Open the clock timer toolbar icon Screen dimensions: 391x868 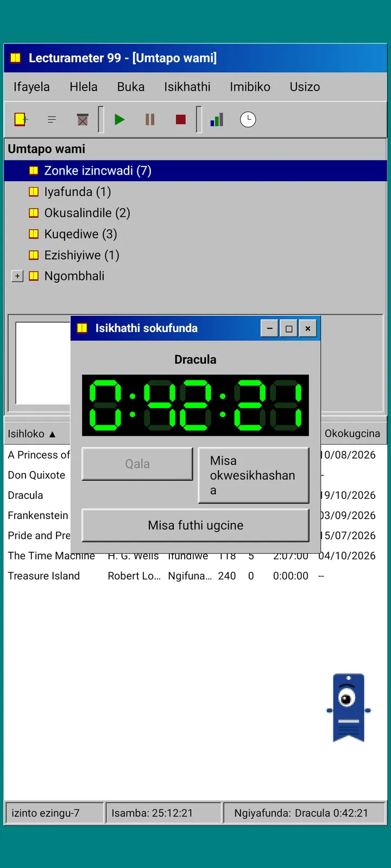point(248,119)
